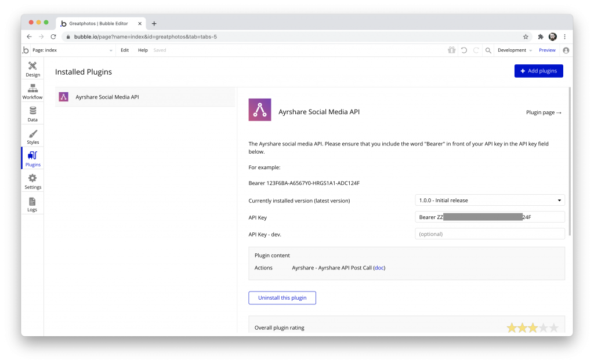
Task: Click the overall plugin rating stars
Action: pos(533,327)
